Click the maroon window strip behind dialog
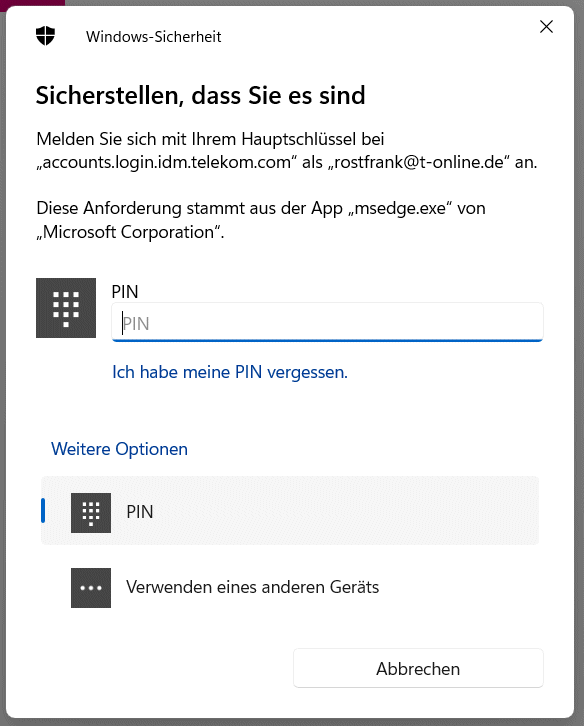584x726 pixels. pyautogui.click(x=32, y=3)
